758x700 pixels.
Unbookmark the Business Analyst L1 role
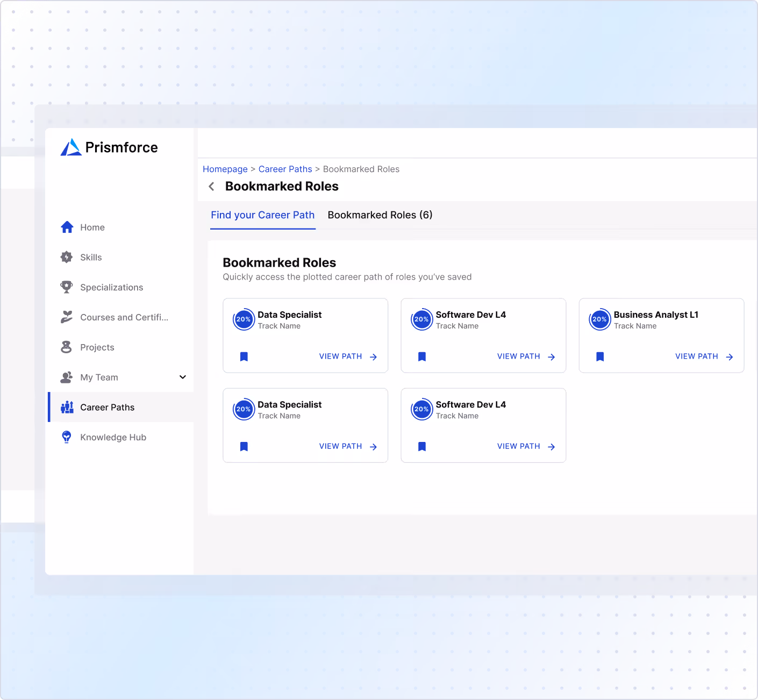(x=599, y=356)
